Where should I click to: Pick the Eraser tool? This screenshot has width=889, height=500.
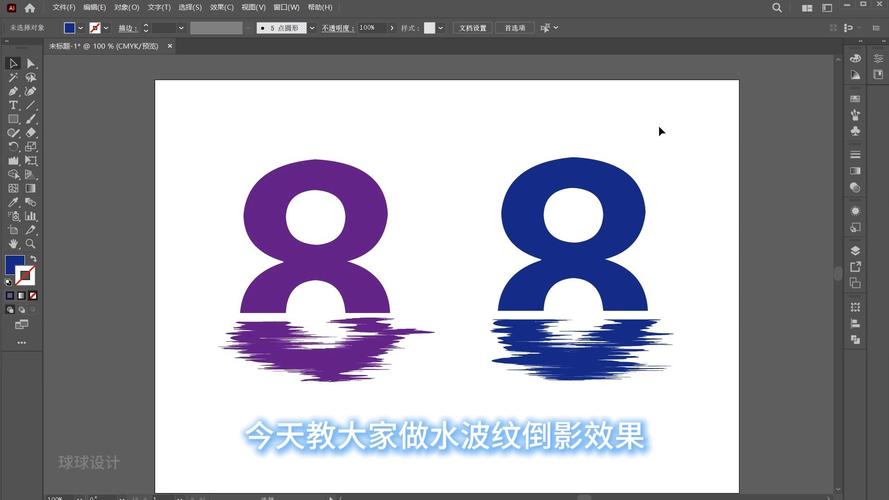31,133
